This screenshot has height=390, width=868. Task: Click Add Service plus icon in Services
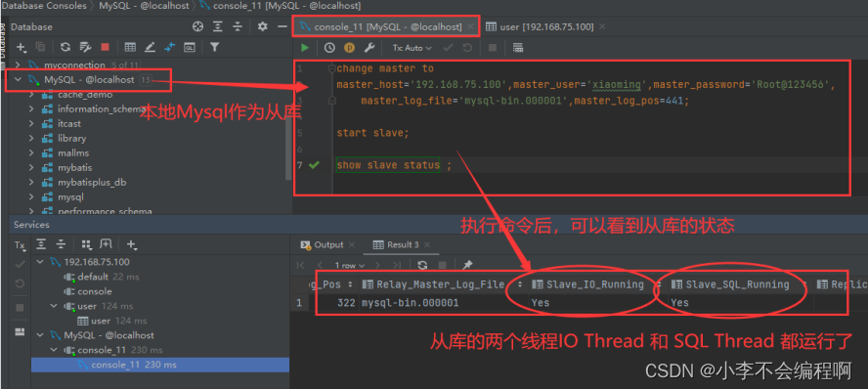click(x=131, y=244)
